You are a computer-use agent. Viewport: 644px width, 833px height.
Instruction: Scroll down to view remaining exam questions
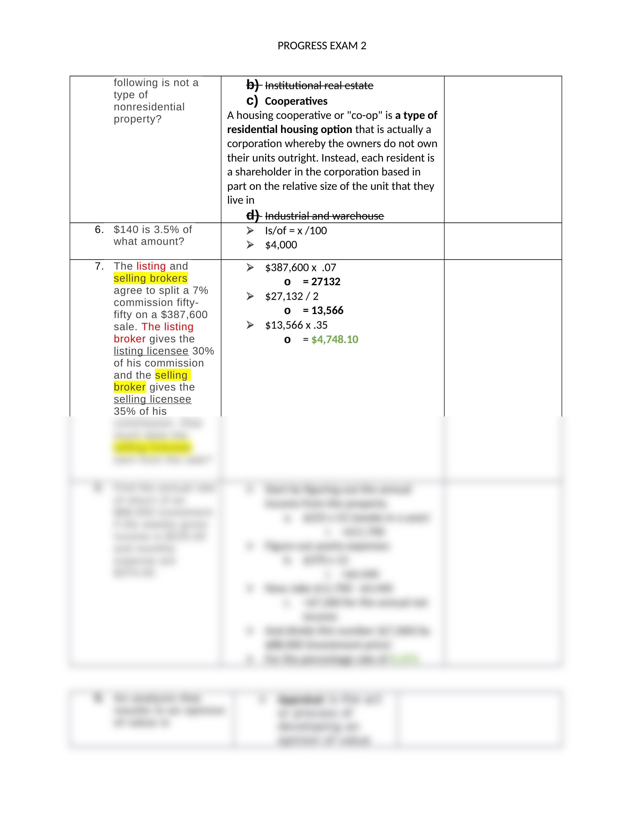[322, 609]
